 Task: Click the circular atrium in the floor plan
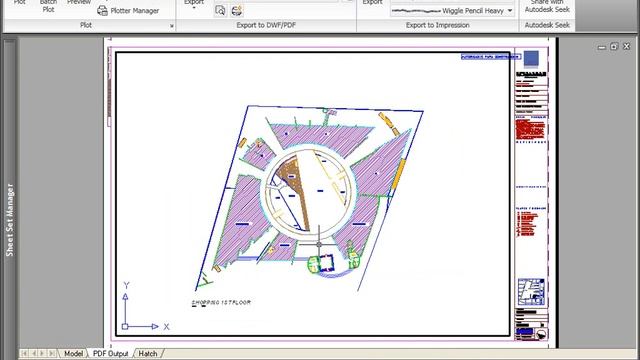309,191
